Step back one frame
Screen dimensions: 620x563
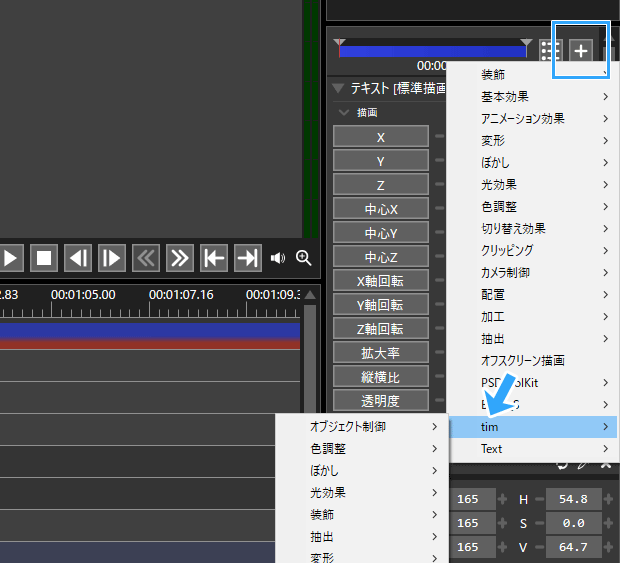point(78,258)
